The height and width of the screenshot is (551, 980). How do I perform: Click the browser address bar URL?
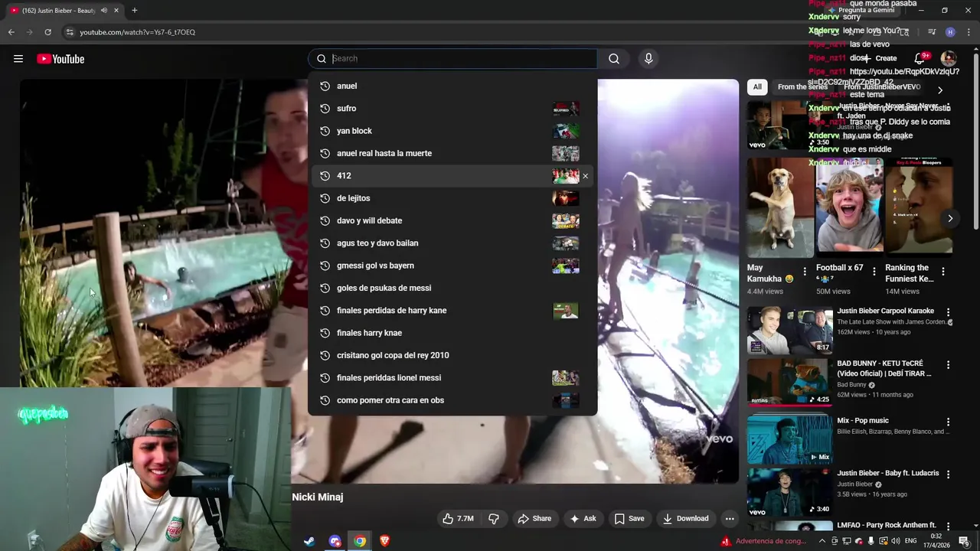coord(137,32)
